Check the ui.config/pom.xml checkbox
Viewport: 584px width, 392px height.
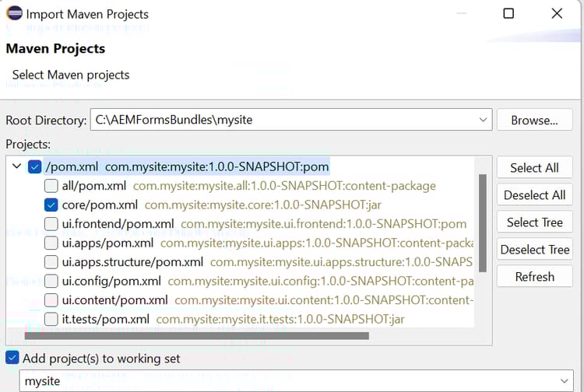51,281
